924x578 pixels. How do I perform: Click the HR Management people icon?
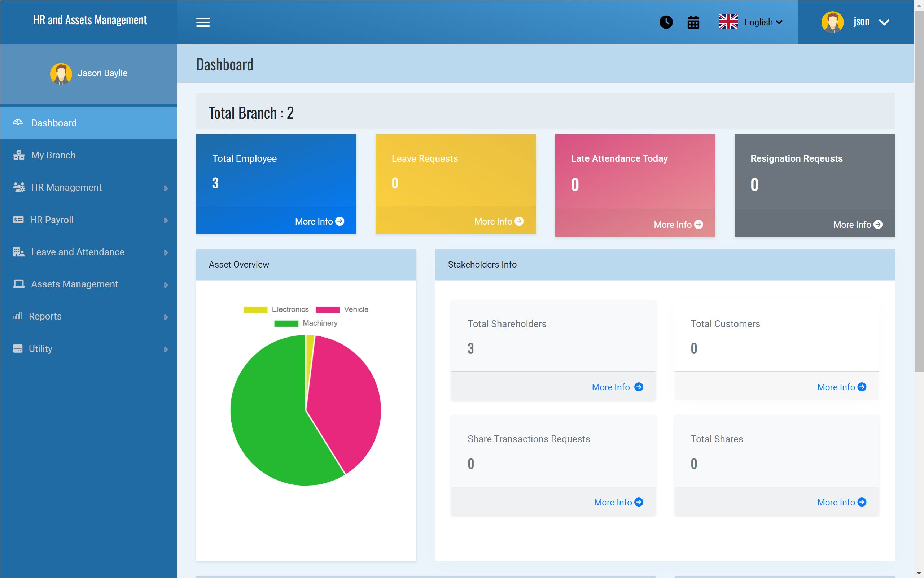18,187
